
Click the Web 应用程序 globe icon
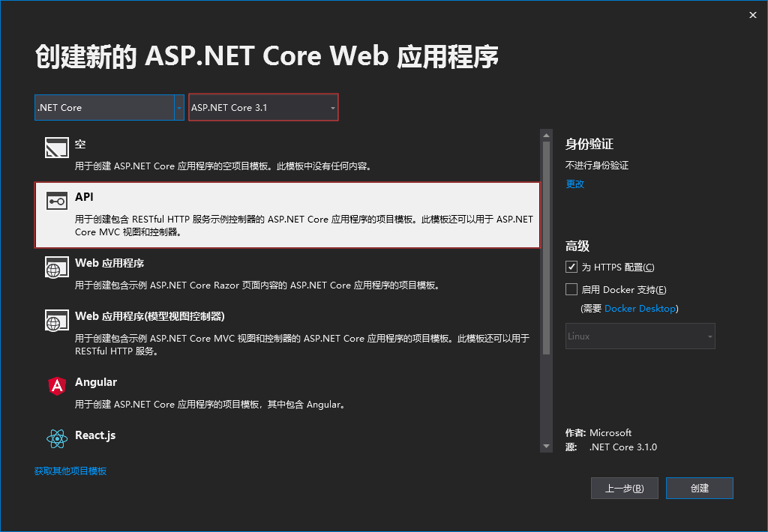(x=57, y=267)
